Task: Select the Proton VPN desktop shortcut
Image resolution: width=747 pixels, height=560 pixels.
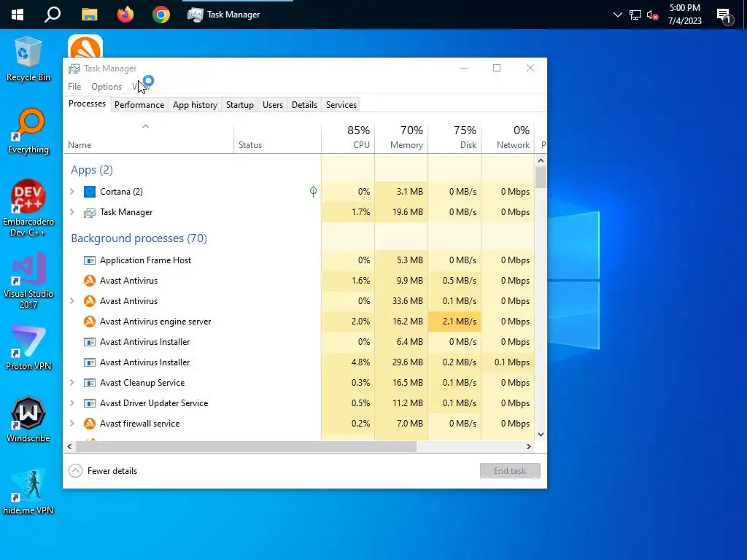Action: click(28, 348)
